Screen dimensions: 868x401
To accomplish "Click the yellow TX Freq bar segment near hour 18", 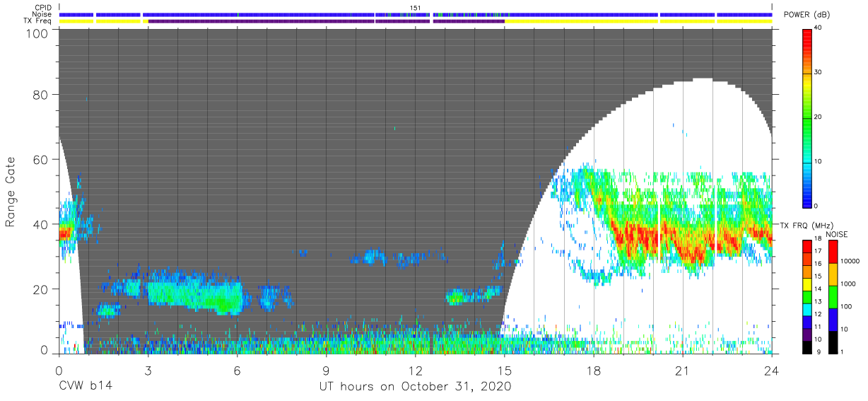I will (581, 21).
